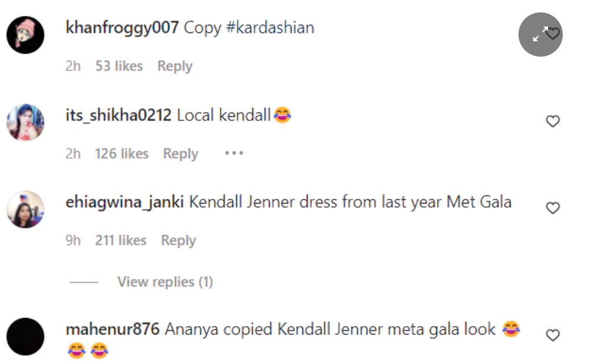Open mahenur876's black profile avatar
The image size is (597, 364).
pos(25,337)
